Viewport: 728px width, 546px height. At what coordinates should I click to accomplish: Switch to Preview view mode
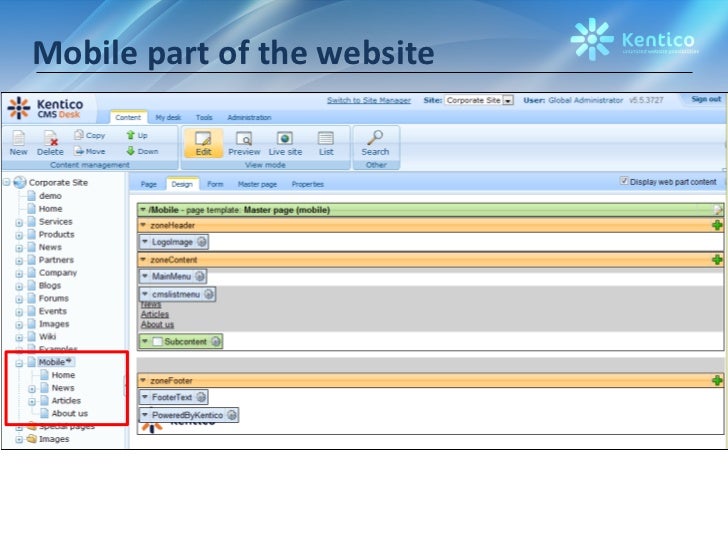point(244,143)
